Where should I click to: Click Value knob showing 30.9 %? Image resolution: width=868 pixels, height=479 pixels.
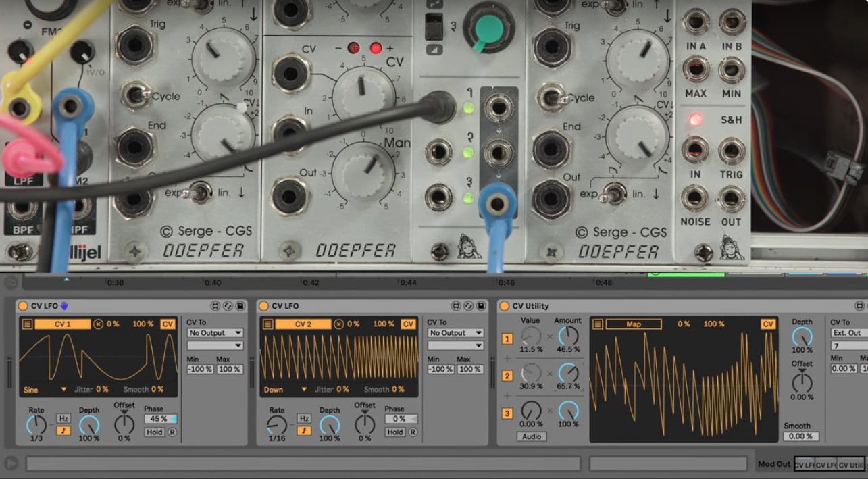532,373
